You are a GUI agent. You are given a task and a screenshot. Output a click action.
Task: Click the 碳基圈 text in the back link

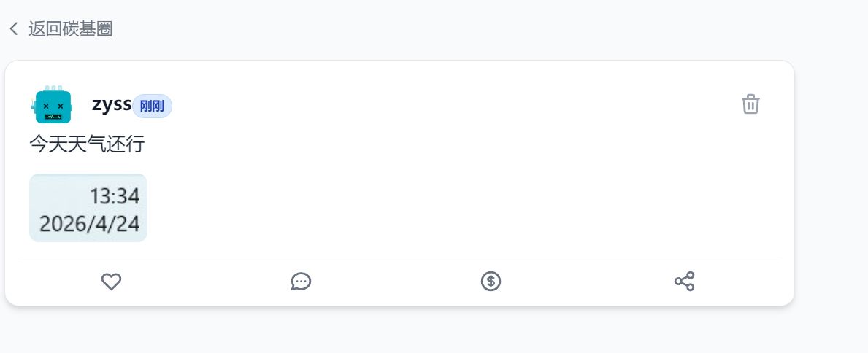click(x=85, y=29)
